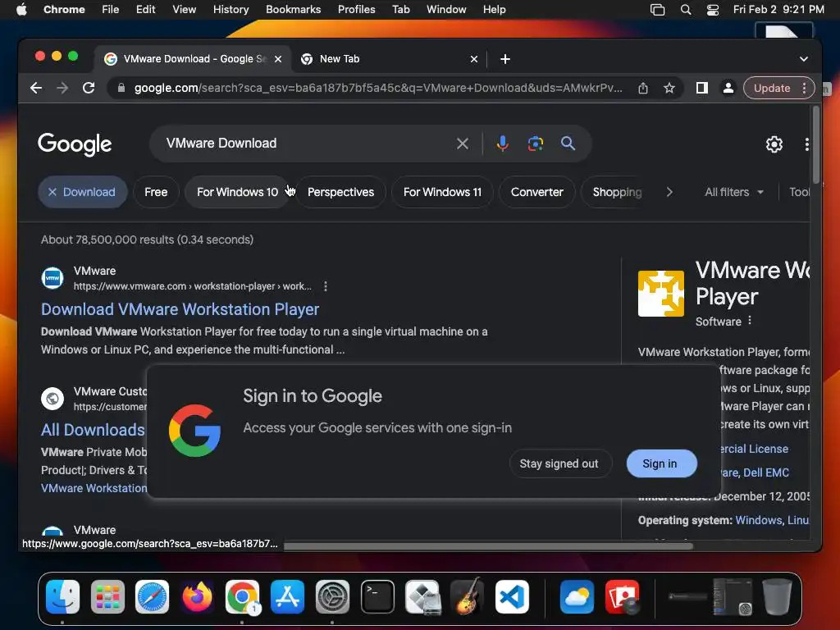Open Safari from the Dock
Viewport: 840px width, 630px height.
pyautogui.click(x=152, y=596)
